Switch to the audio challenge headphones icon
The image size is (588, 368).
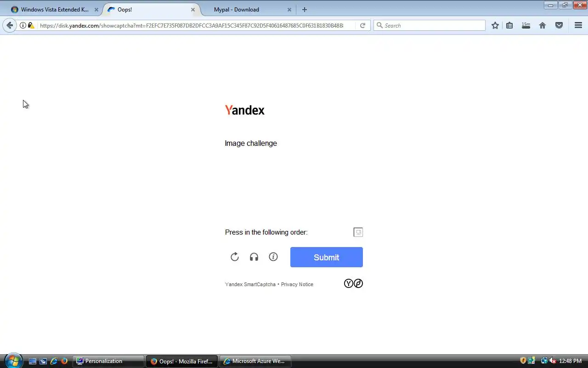pos(254,257)
